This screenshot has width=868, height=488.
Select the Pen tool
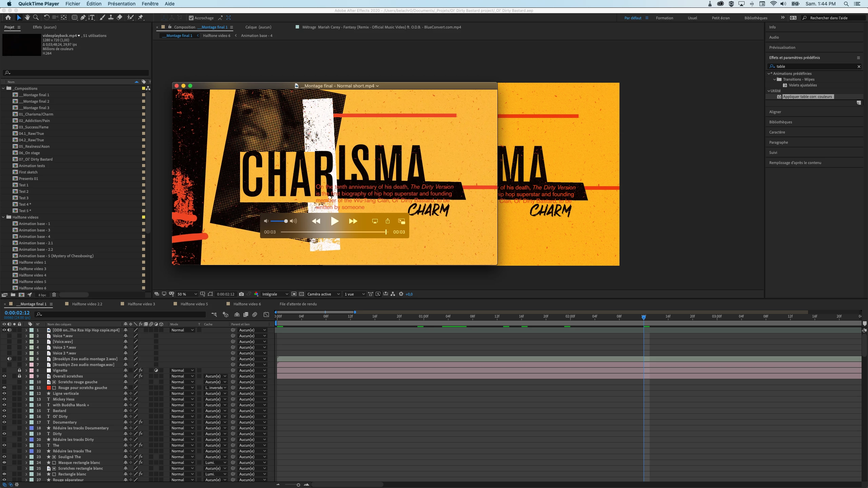(x=83, y=18)
